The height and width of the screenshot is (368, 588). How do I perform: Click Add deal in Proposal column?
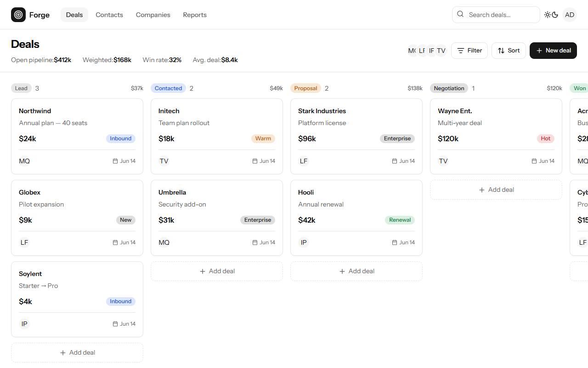coord(356,271)
